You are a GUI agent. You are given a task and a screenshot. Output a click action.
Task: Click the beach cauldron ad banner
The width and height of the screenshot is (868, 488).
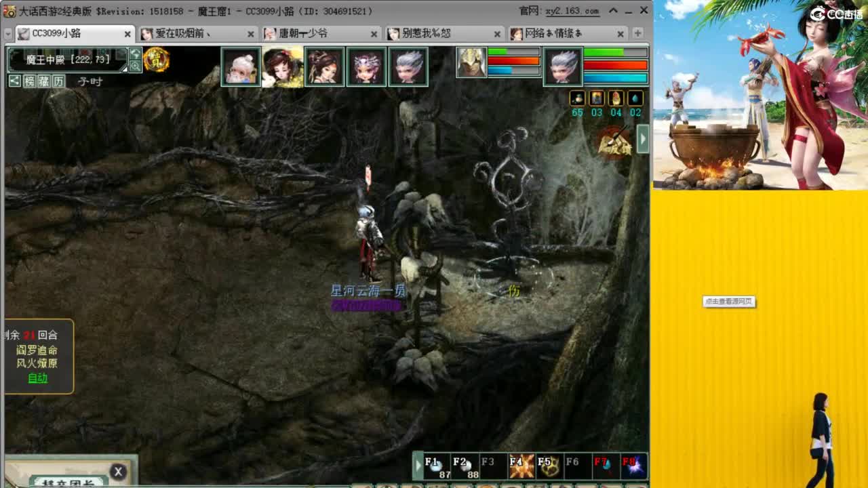(760, 95)
